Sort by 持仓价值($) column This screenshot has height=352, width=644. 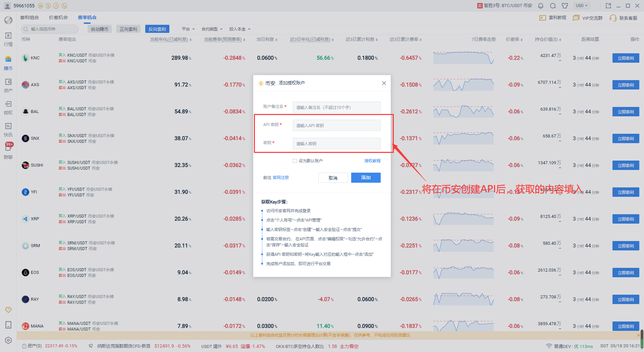pos(548,40)
